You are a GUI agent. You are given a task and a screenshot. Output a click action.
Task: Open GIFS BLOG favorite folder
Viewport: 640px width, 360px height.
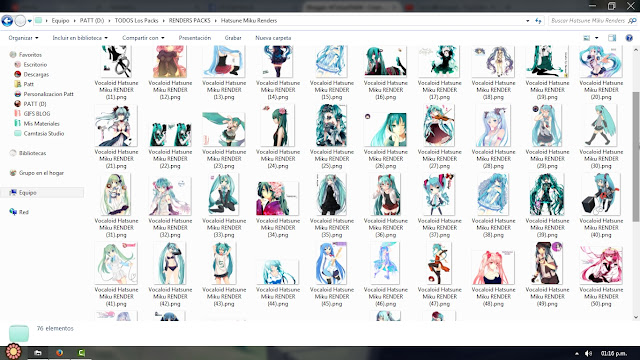point(32,113)
